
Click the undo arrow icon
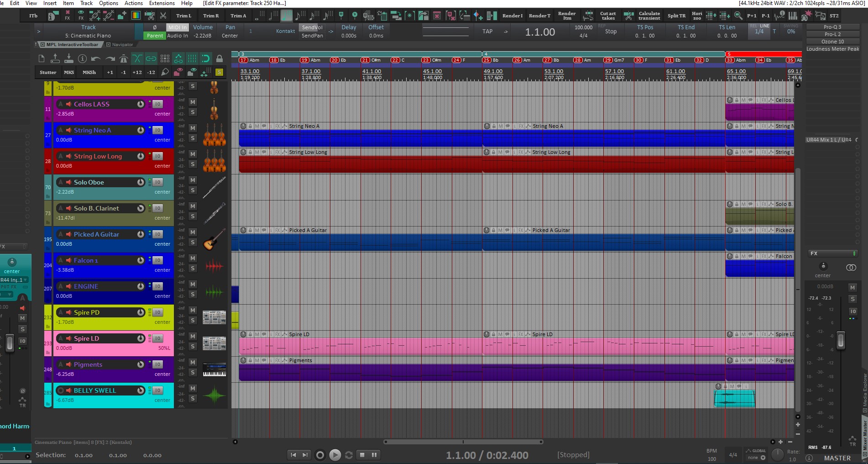96,58
